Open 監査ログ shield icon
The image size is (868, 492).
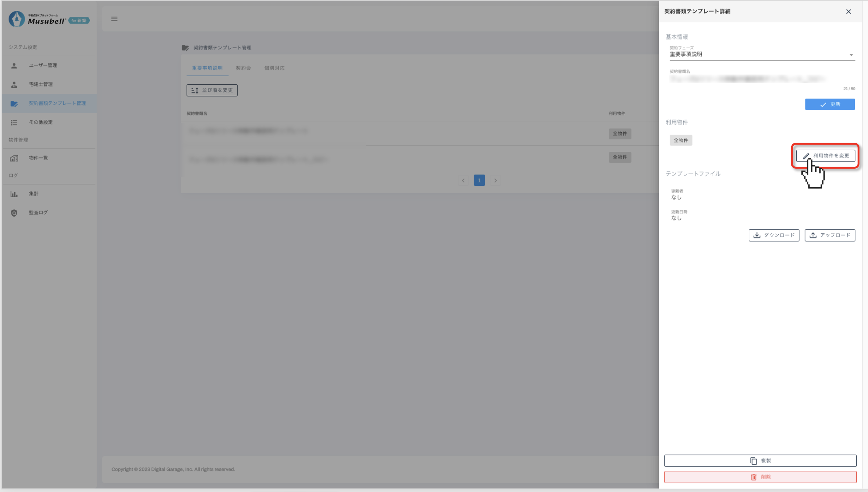pos(14,213)
